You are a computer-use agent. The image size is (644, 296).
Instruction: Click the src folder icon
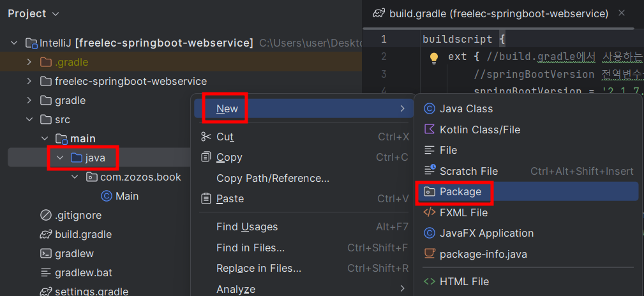[x=45, y=119]
